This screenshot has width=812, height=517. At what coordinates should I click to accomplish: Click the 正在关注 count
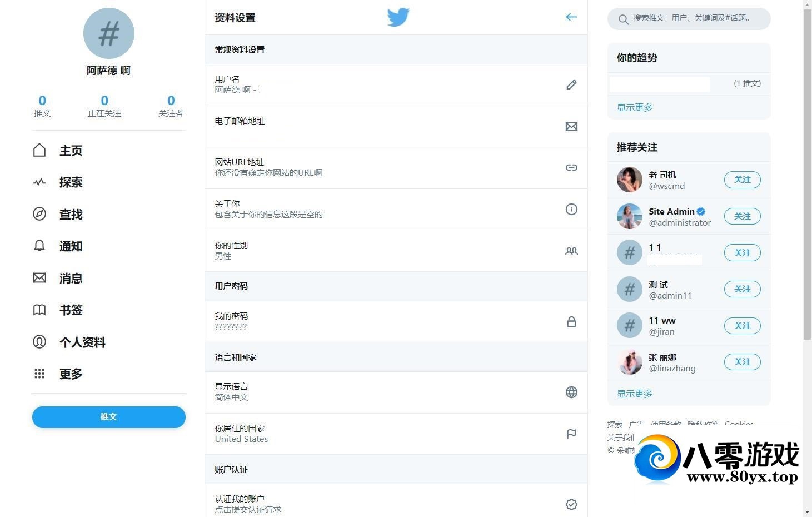(x=104, y=106)
